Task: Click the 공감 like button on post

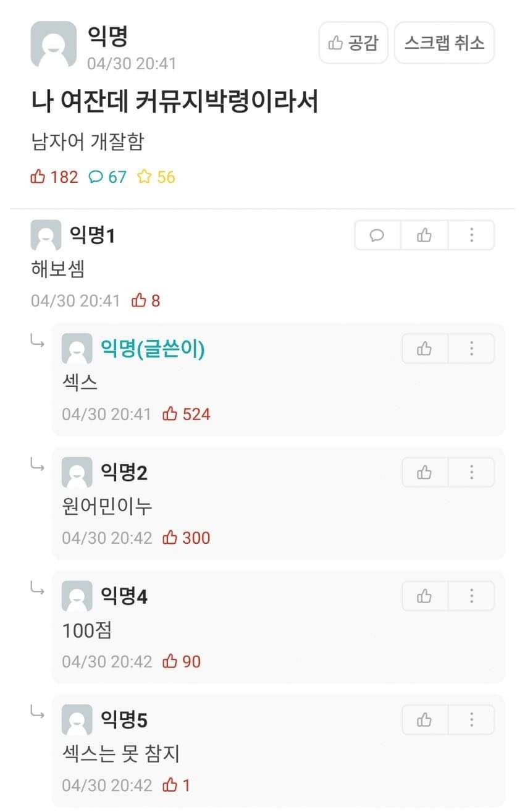Action: coord(353,43)
